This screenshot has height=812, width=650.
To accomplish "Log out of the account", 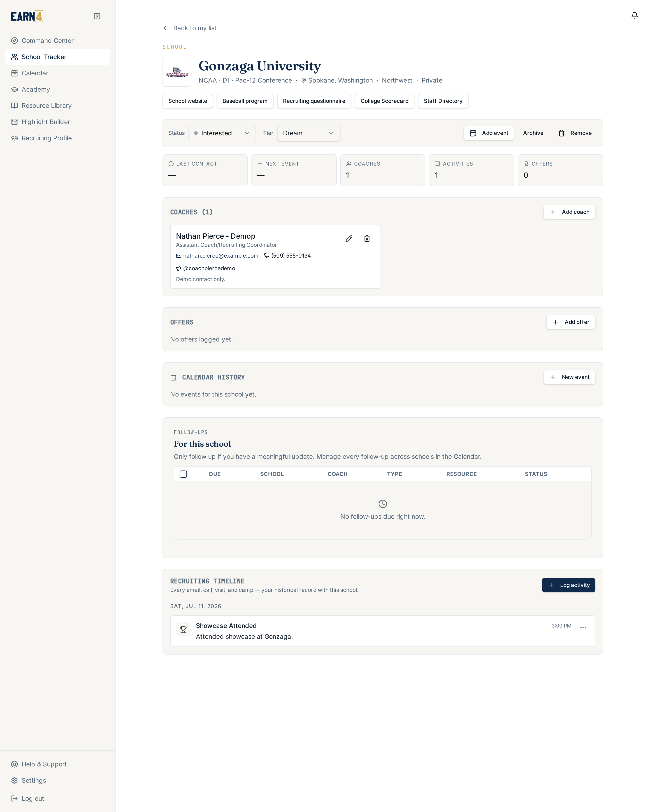I will 58,798.
